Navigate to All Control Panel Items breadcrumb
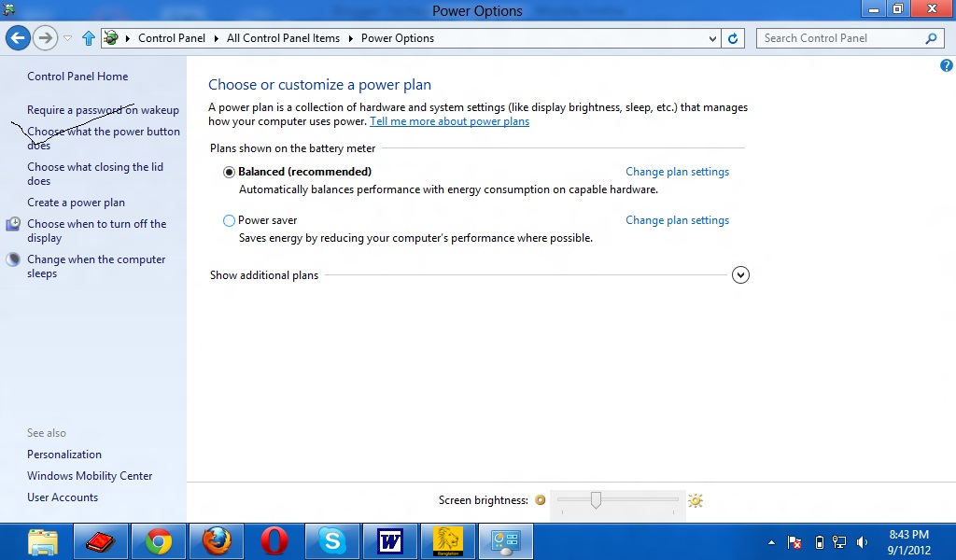The image size is (956, 560). [283, 38]
